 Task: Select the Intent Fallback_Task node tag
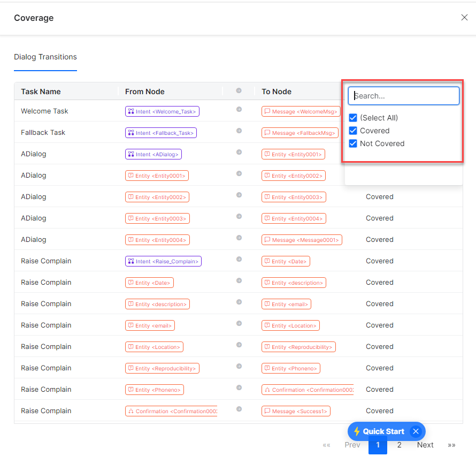(161, 133)
